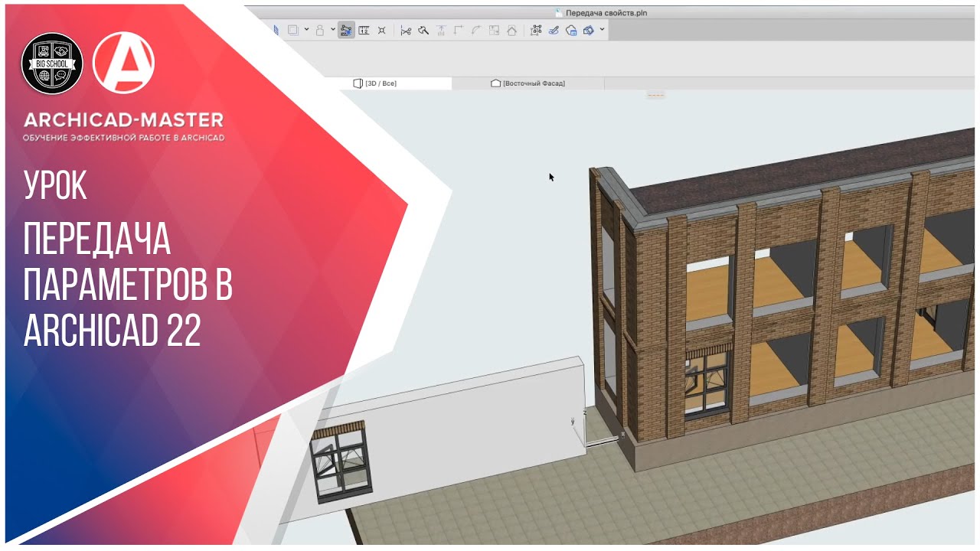Viewport: 980px width, 551px height.
Task: Click the curved edge toolbar icon
Action: [x=476, y=31]
